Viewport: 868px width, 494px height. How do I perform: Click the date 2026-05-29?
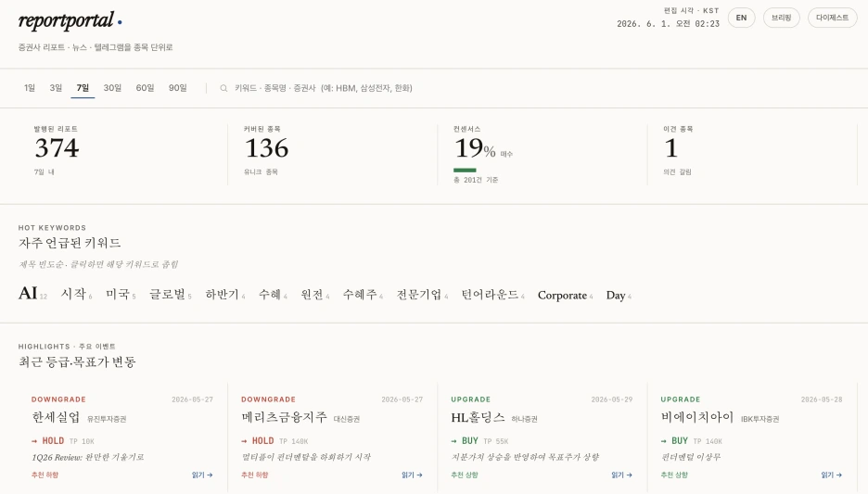point(612,399)
